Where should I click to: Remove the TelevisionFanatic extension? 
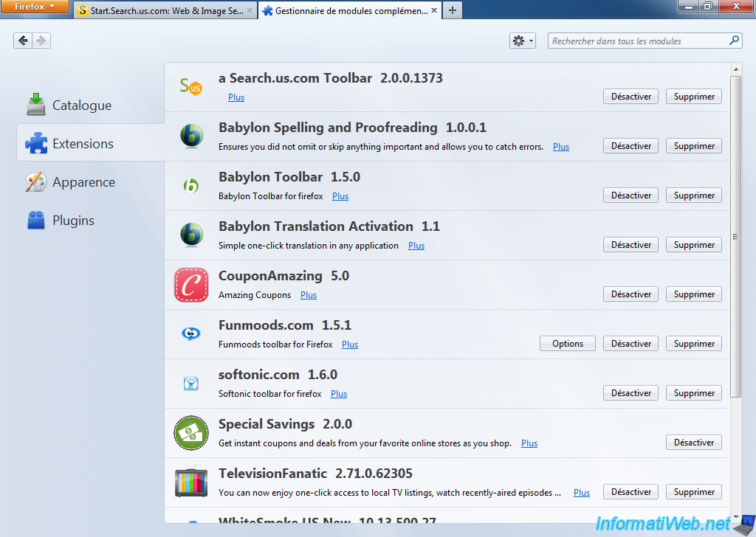[x=694, y=492]
